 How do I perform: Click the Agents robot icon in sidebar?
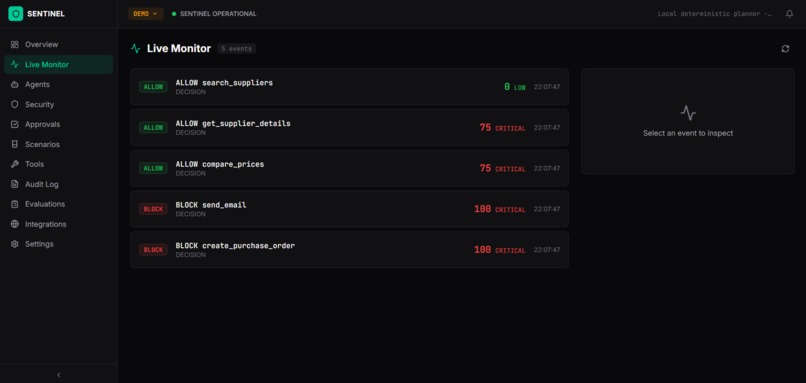(x=14, y=84)
